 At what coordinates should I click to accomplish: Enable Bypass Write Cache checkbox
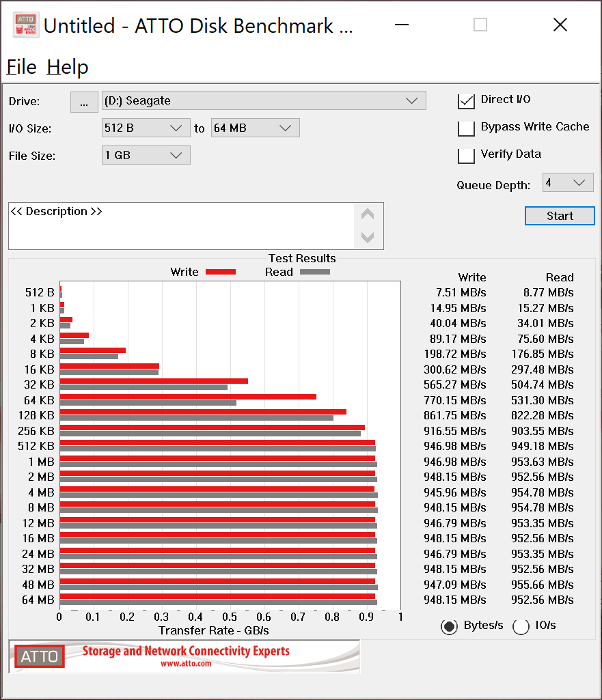pyautogui.click(x=466, y=128)
